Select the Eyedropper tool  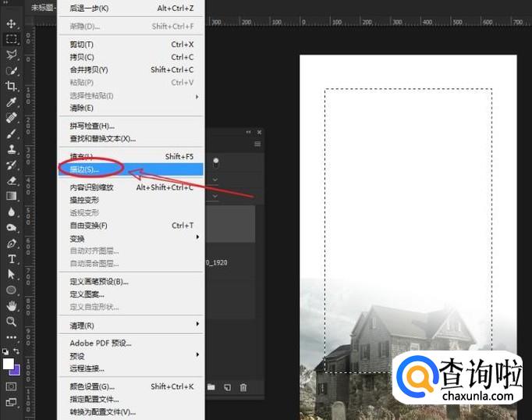pyautogui.click(x=11, y=101)
